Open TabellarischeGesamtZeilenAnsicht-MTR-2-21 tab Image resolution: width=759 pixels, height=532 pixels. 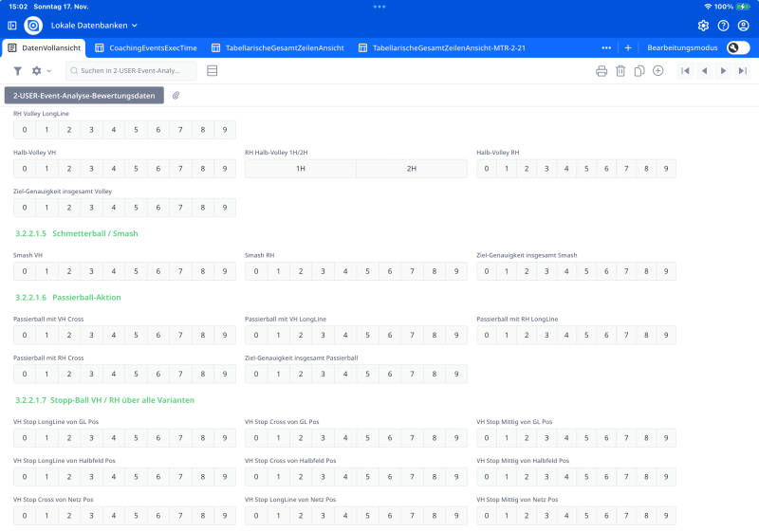pos(441,47)
